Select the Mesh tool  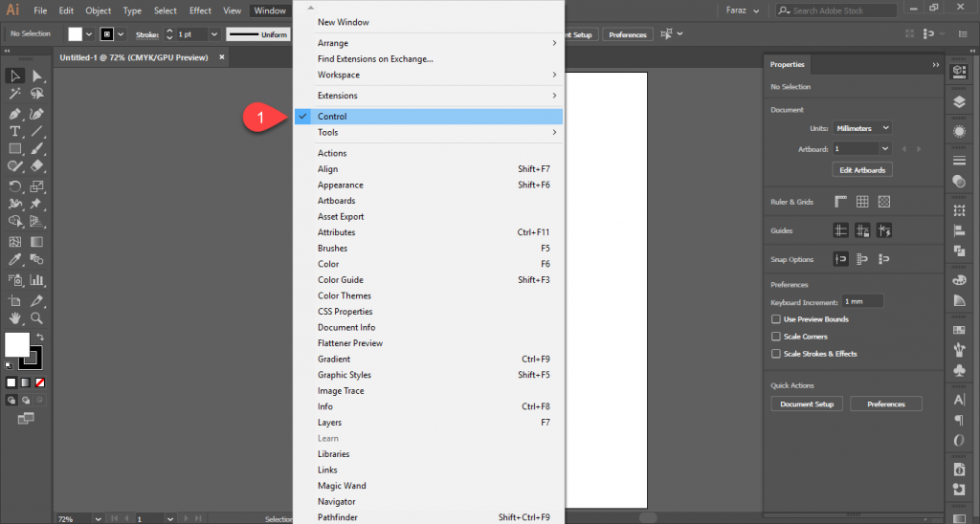(x=15, y=242)
